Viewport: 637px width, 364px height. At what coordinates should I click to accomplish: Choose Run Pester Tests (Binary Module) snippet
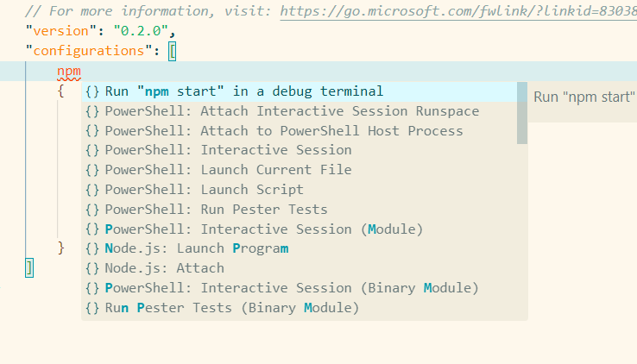pos(300,308)
